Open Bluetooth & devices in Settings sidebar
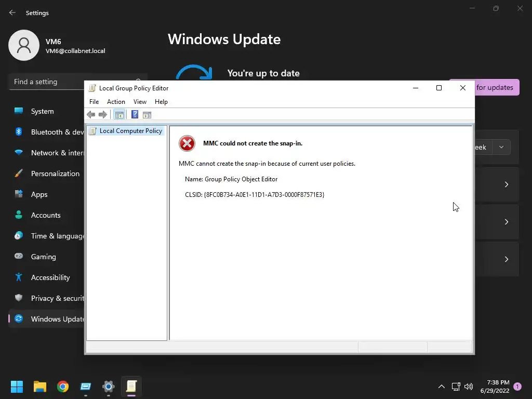 click(x=46, y=132)
